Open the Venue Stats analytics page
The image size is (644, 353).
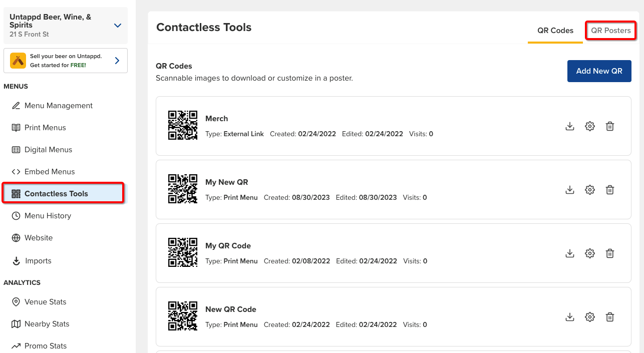tap(45, 302)
